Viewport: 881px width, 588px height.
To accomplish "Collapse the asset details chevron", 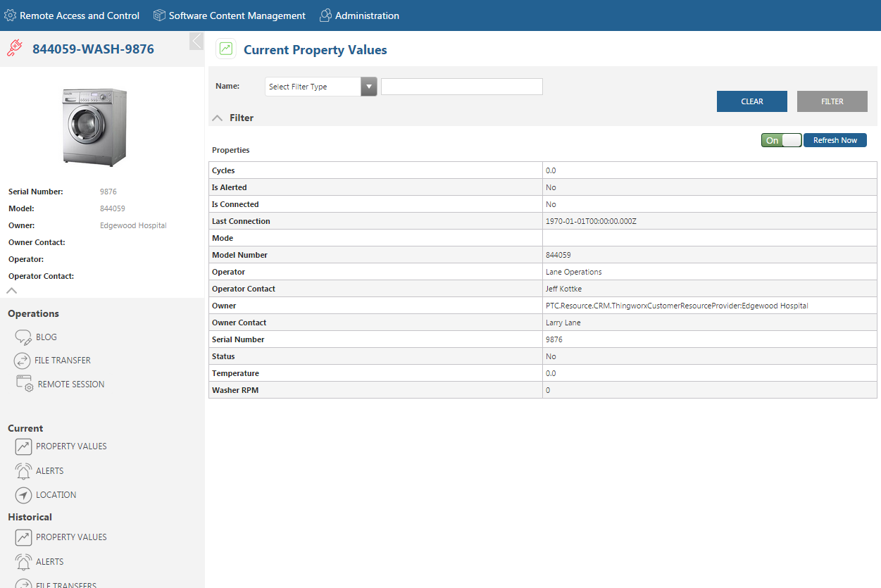I will [x=12, y=290].
